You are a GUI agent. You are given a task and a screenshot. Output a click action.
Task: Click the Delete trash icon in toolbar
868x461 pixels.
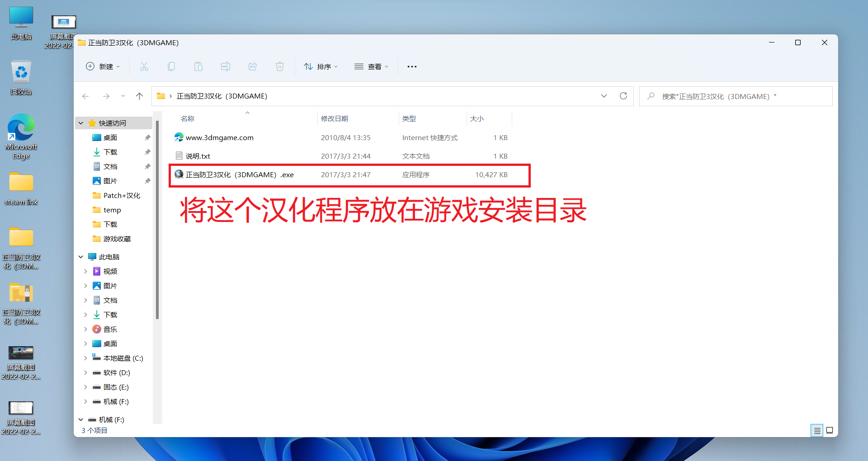click(x=280, y=66)
